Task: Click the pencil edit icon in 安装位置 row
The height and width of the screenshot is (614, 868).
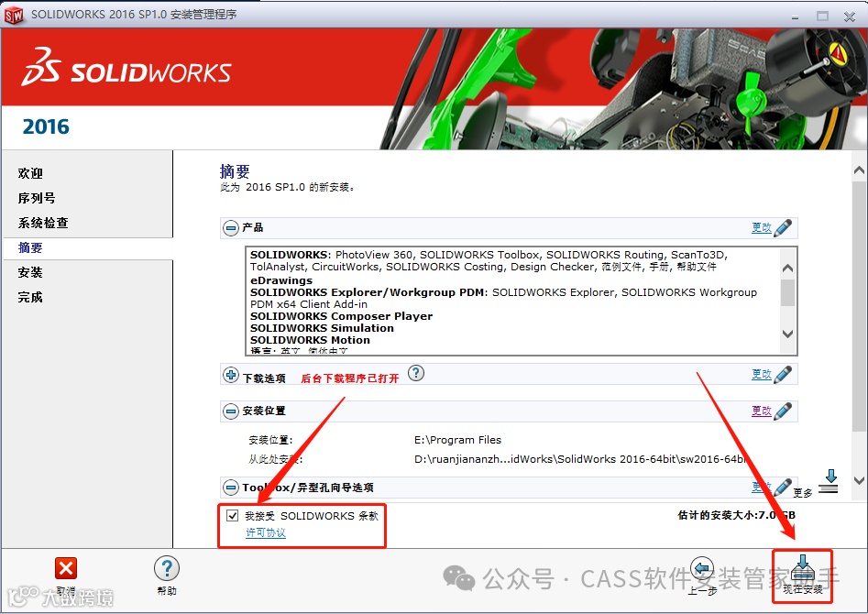Action: [783, 411]
